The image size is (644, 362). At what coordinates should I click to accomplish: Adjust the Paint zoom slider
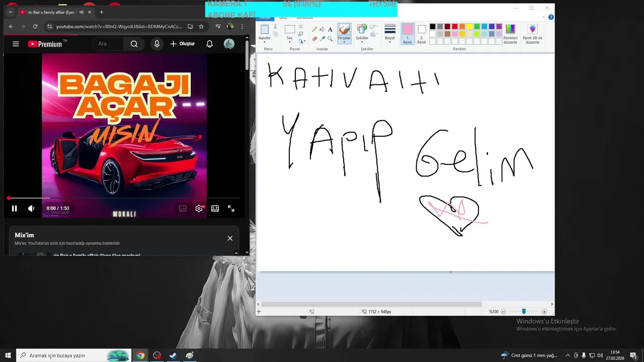coord(524,312)
